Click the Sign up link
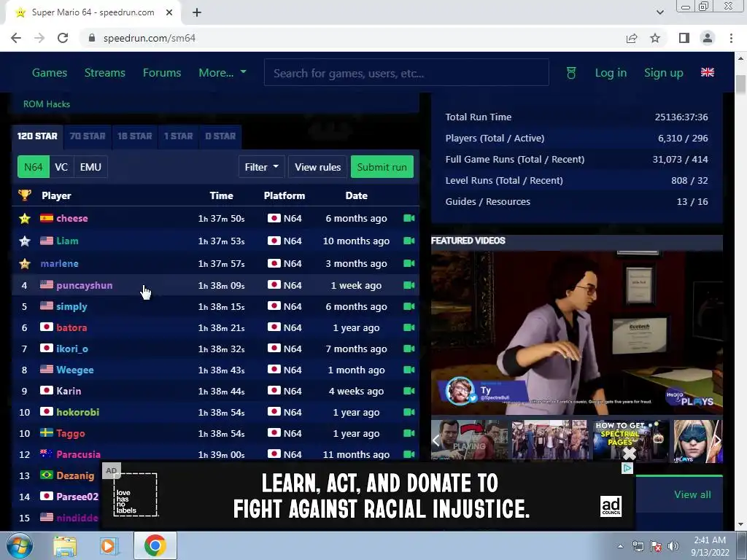 coord(664,73)
